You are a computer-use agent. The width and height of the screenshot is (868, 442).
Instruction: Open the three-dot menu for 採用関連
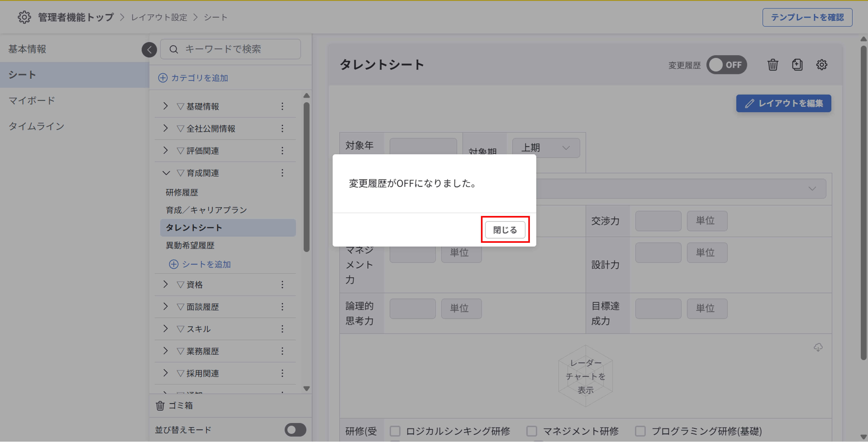[x=282, y=373]
